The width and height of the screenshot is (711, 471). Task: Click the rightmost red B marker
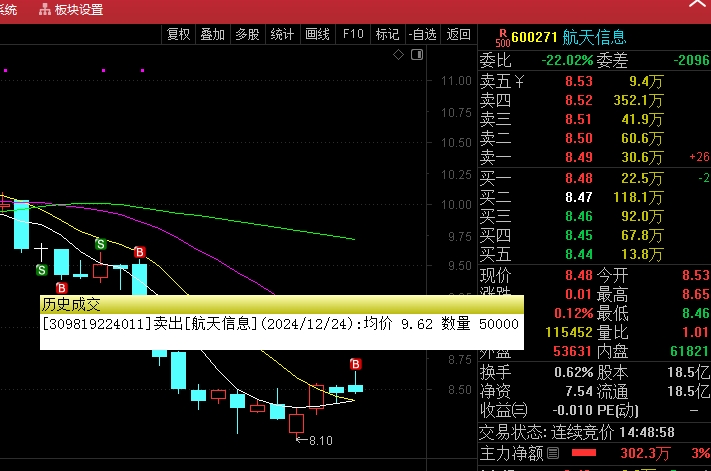click(356, 364)
